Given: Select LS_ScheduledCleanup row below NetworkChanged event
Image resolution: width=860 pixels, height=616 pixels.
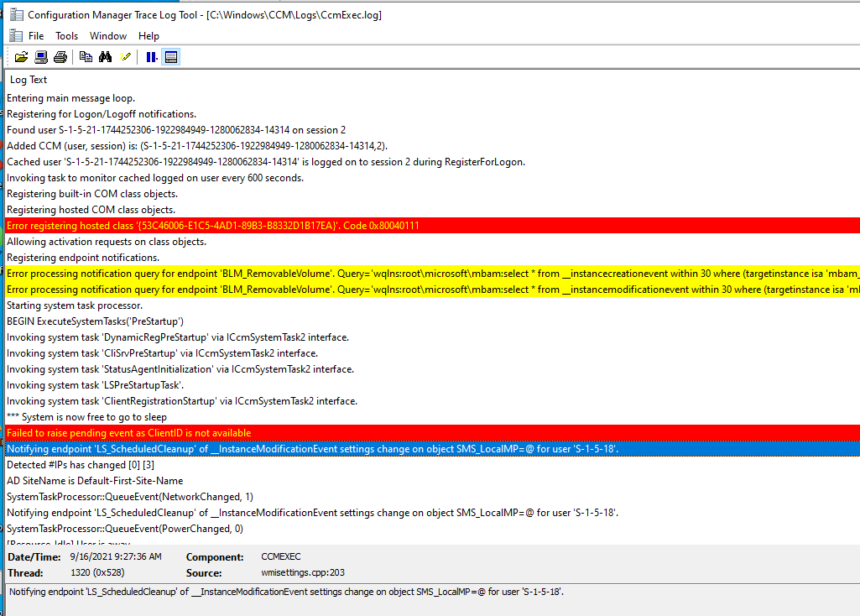Looking at the screenshot, I should coord(432,512).
